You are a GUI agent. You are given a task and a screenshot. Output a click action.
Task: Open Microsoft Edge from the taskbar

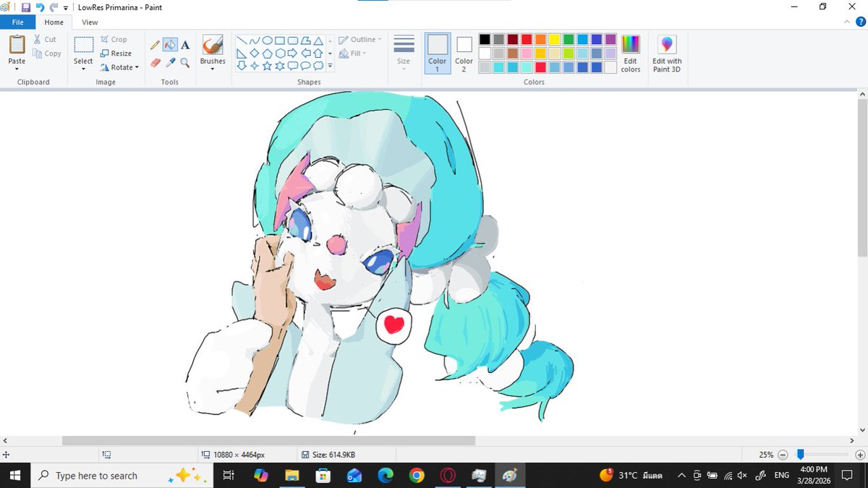click(386, 476)
